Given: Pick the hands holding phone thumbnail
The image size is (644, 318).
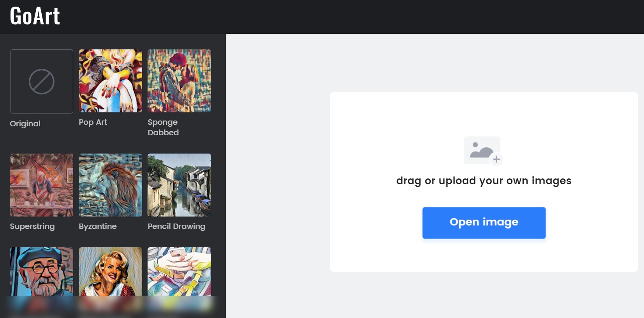Looking at the screenshot, I should tap(179, 272).
